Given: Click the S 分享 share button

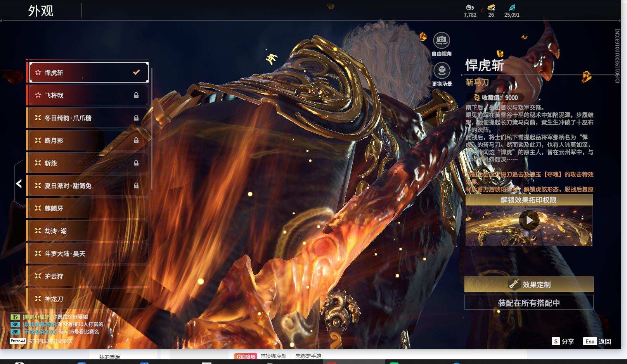Looking at the screenshot, I should point(563,341).
